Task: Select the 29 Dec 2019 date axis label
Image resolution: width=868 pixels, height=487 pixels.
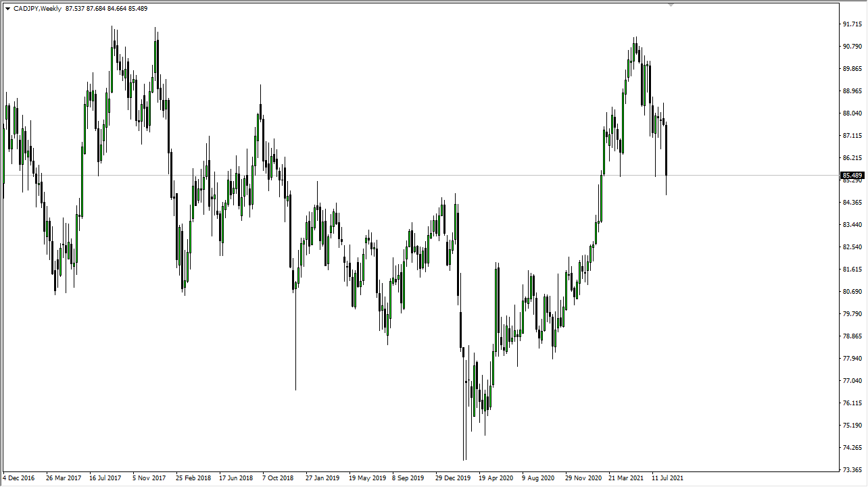Action: point(454,478)
